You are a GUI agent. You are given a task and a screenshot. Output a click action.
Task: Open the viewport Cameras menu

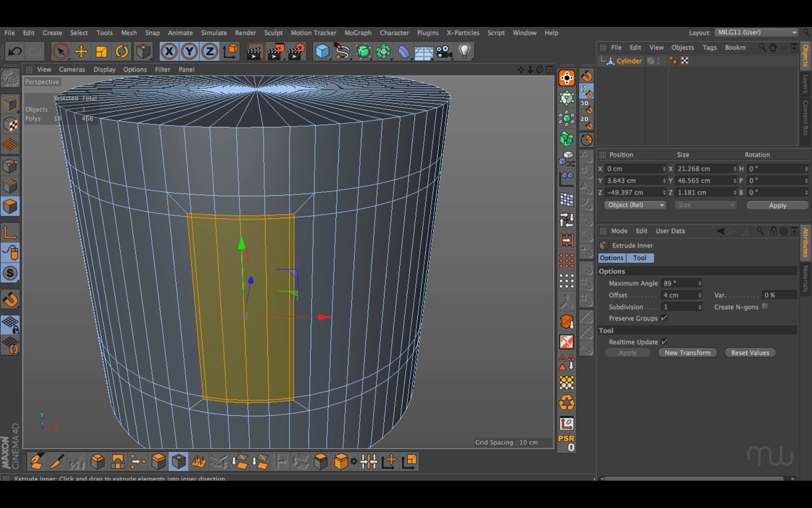tap(72, 69)
